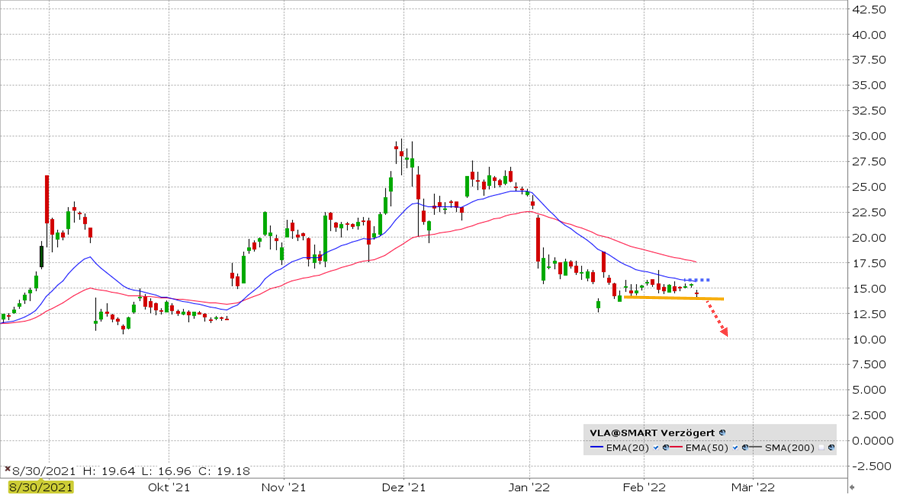Click the 0.0000 price axis label

(x=872, y=441)
